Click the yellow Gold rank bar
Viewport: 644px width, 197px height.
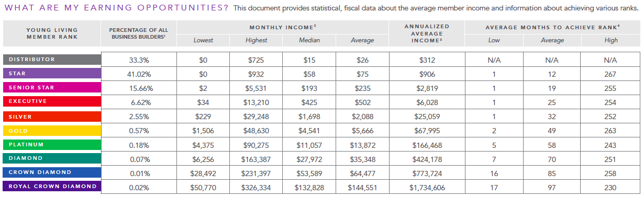[x=51, y=130]
